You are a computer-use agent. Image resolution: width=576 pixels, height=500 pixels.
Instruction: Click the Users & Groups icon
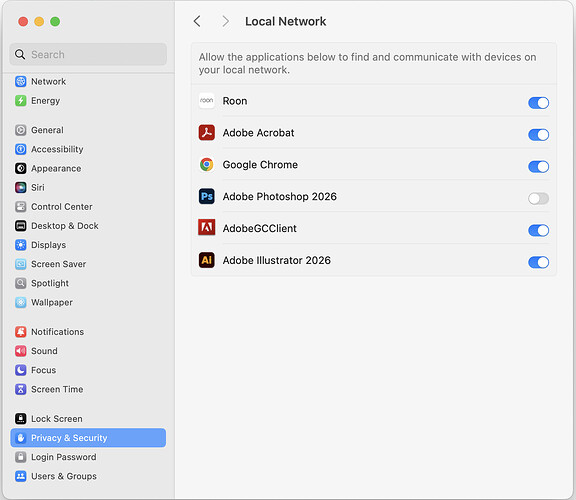(21, 476)
